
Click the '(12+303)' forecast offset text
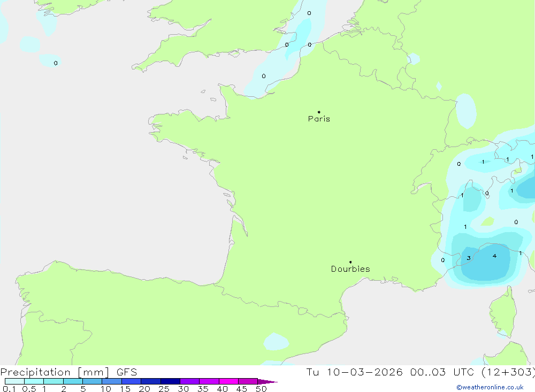pos(508,372)
